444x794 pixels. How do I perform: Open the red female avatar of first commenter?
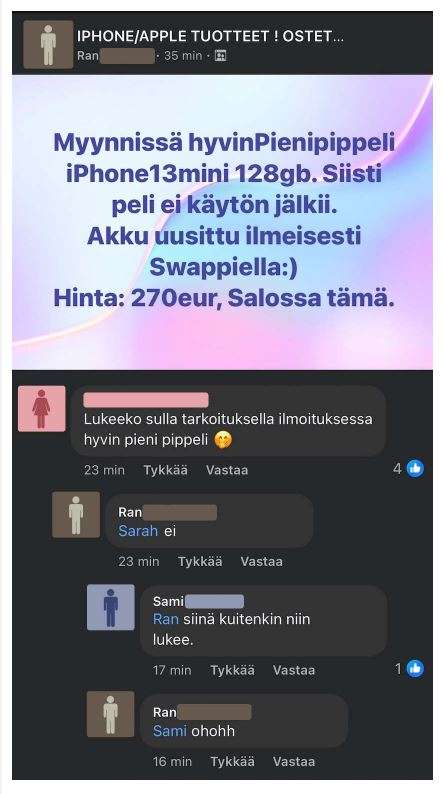(42, 409)
